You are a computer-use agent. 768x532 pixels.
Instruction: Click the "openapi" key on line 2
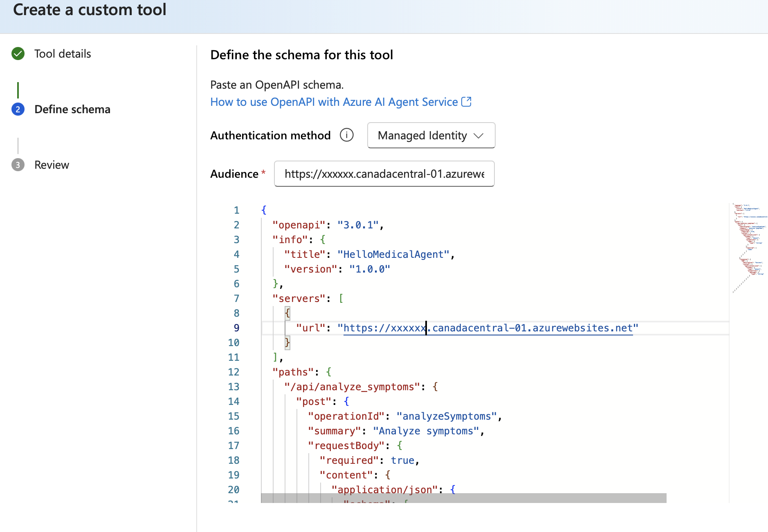click(299, 225)
